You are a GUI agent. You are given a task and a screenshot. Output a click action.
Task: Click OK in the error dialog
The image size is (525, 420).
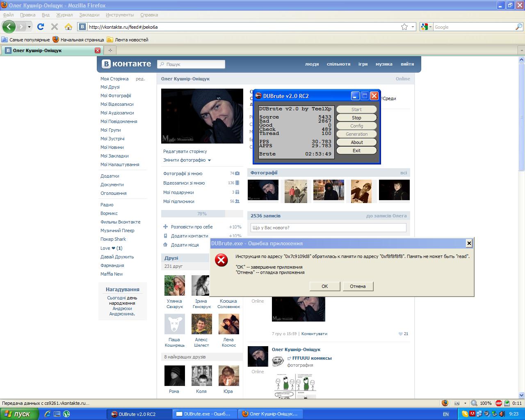pyautogui.click(x=325, y=286)
